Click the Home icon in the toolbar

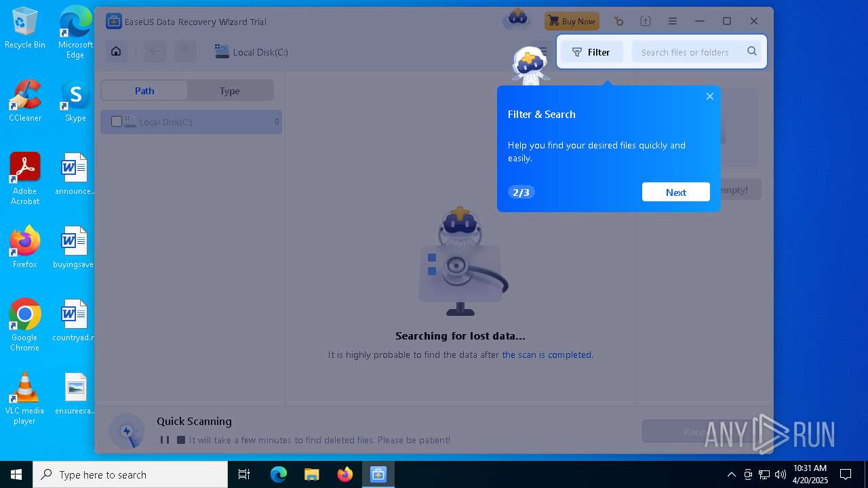click(116, 52)
